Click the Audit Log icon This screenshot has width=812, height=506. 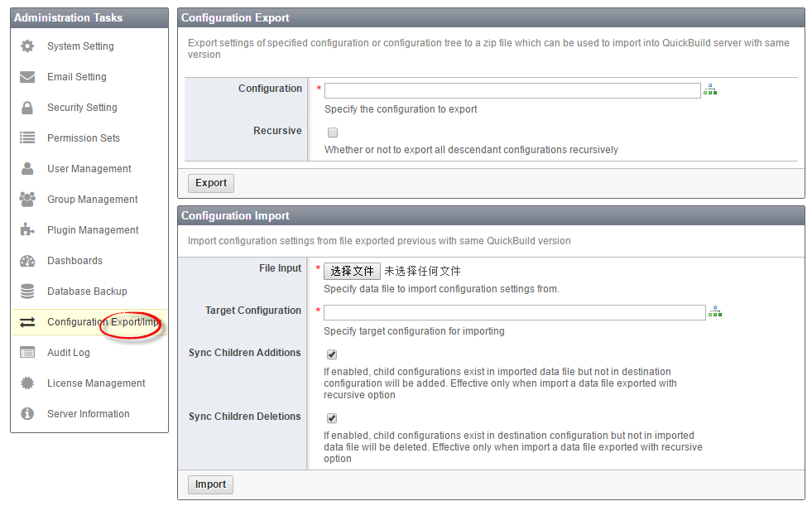(27, 352)
